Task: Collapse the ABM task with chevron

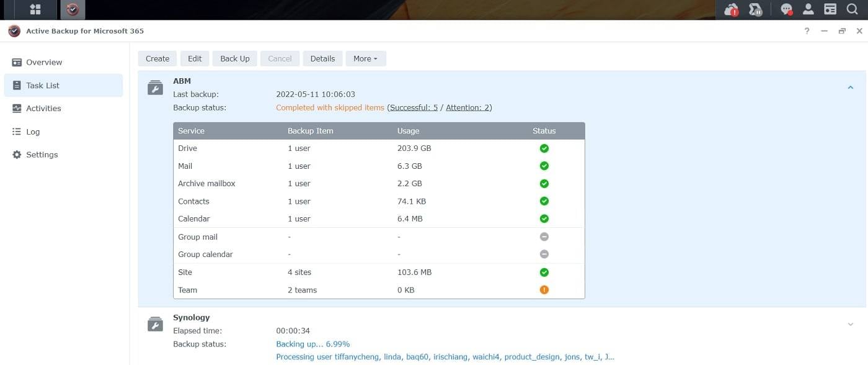Action: click(851, 88)
